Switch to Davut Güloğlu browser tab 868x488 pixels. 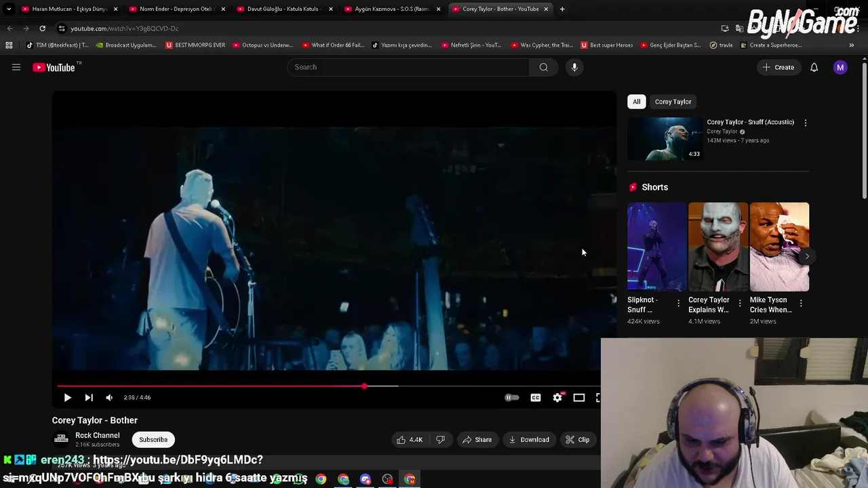pos(283,9)
